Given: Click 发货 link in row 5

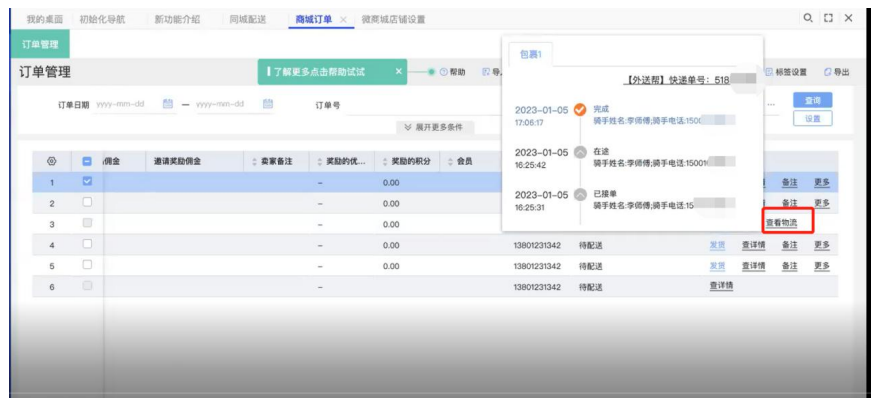Looking at the screenshot, I should click(x=717, y=266).
